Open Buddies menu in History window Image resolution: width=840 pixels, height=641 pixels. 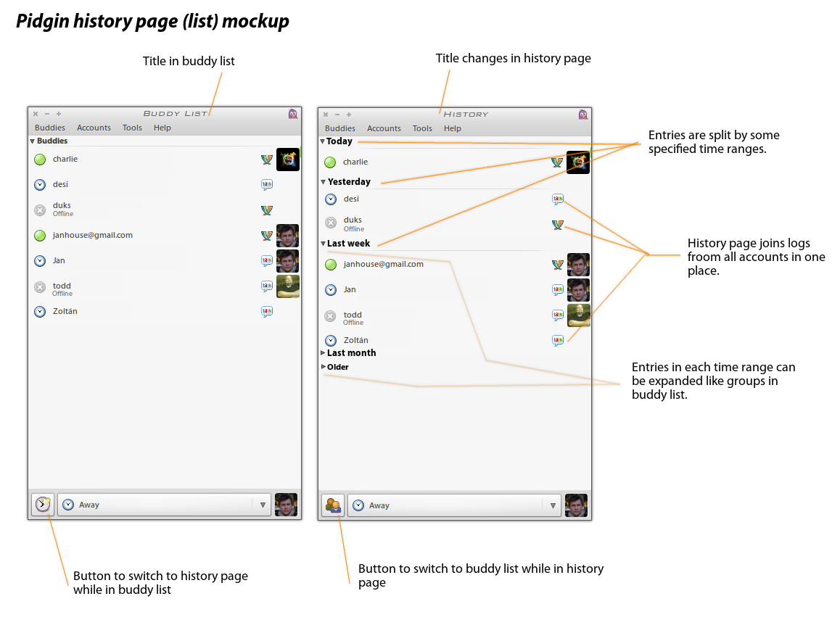(339, 128)
